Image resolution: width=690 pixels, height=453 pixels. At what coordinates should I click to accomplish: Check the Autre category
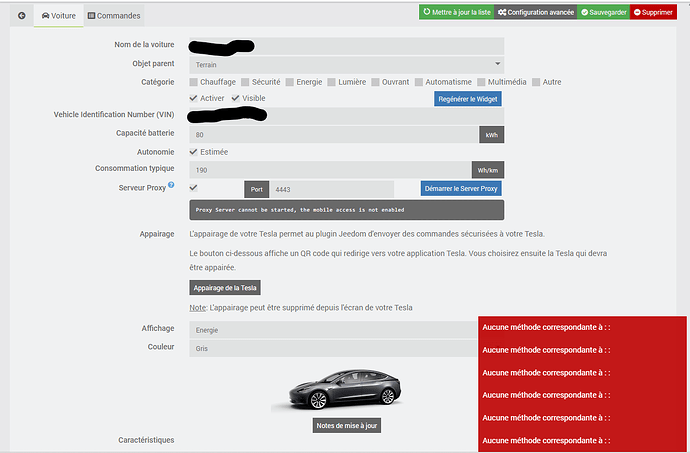(536, 82)
